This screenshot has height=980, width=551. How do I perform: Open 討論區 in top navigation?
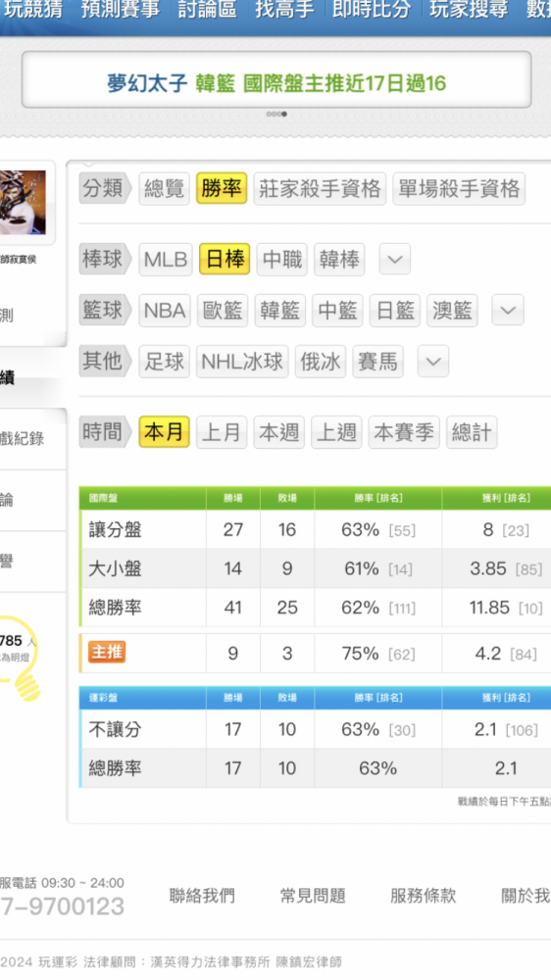[207, 10]
